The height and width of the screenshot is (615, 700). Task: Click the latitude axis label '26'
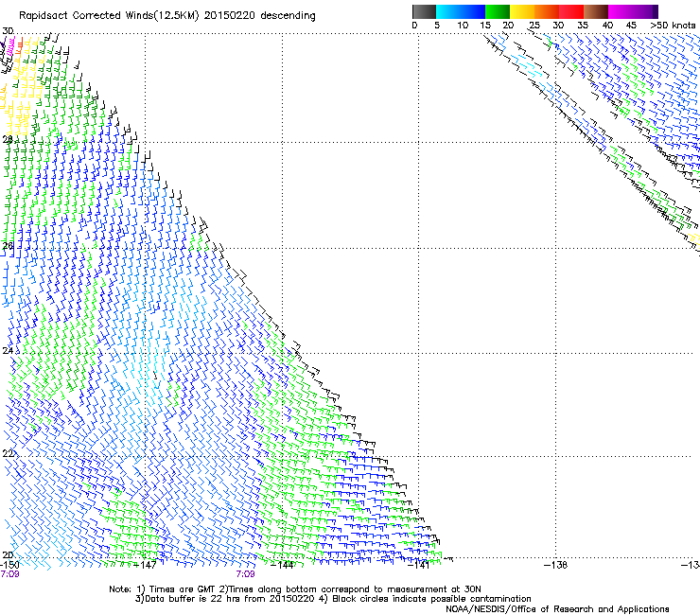pyautogui.click(x=8, y=246)
